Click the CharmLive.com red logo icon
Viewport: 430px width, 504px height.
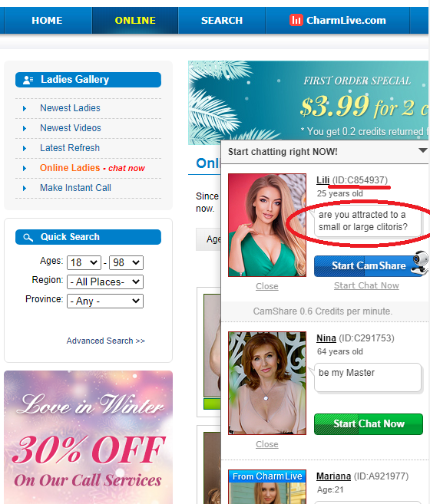point(296,20)
